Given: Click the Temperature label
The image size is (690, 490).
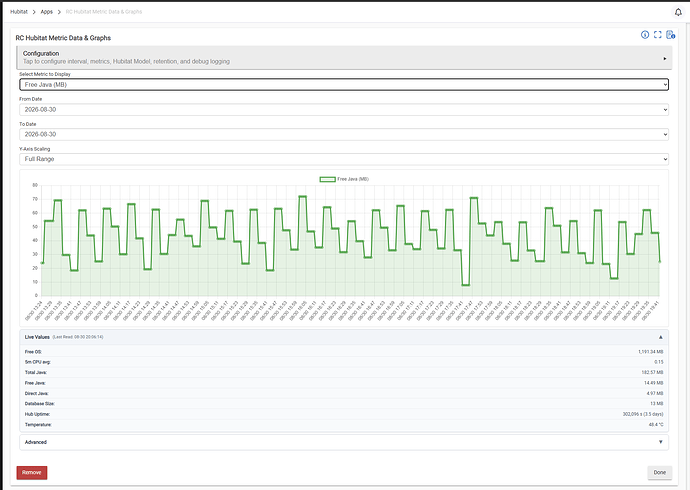Looking at the screenshot, I should coord(38,425).
